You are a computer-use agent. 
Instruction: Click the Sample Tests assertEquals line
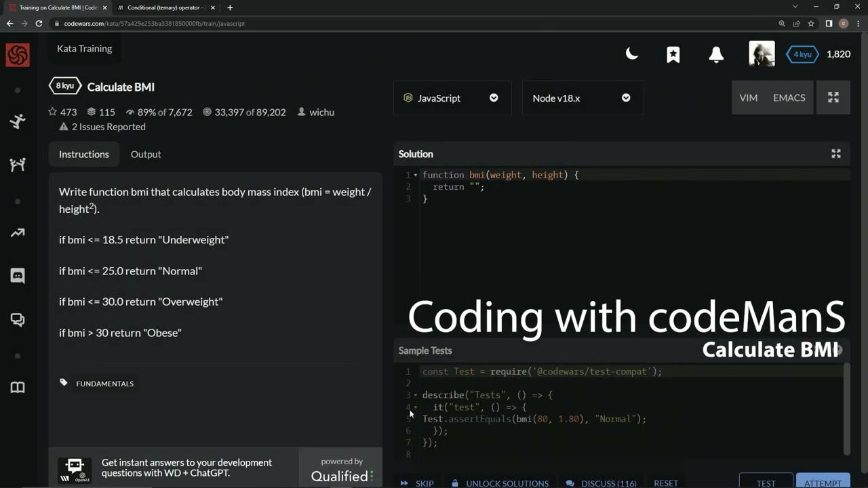pyautogui.click(x=534, y=419)
